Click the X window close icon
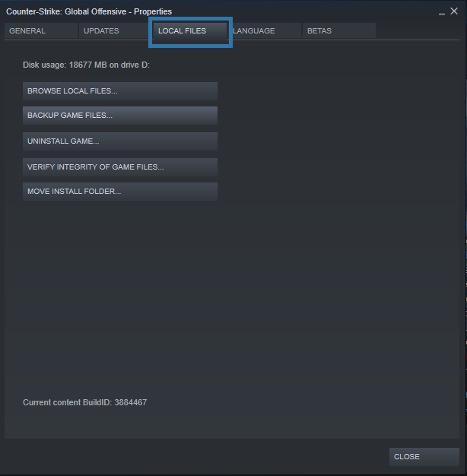The height and width of the screenshot is (476, 467). 454,11
